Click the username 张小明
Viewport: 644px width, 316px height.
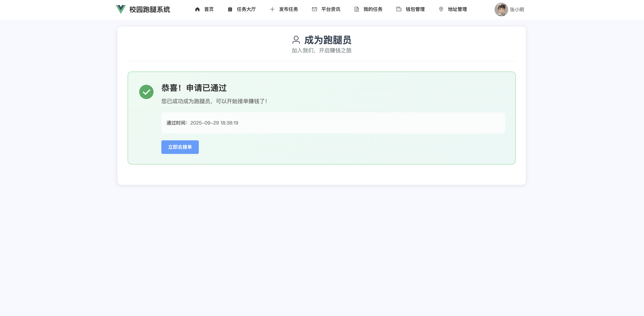coord(517,10)
